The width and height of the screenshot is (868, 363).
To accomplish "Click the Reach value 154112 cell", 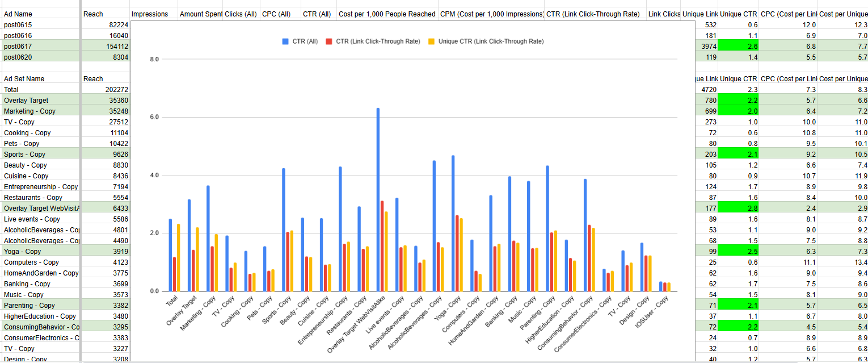I will pyautogui.click(x=106, y=46).
